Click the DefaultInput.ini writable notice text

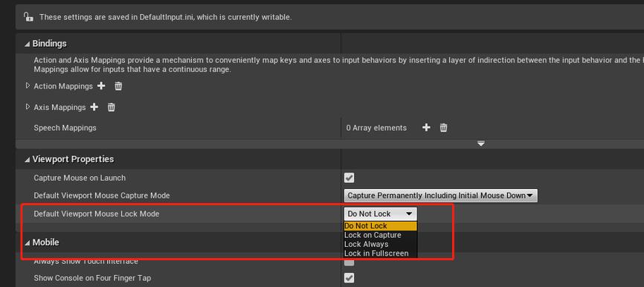166,17
